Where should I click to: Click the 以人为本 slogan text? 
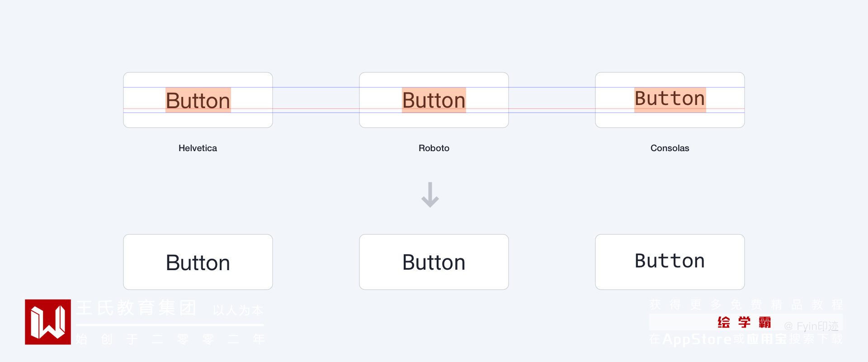point(238,310)
